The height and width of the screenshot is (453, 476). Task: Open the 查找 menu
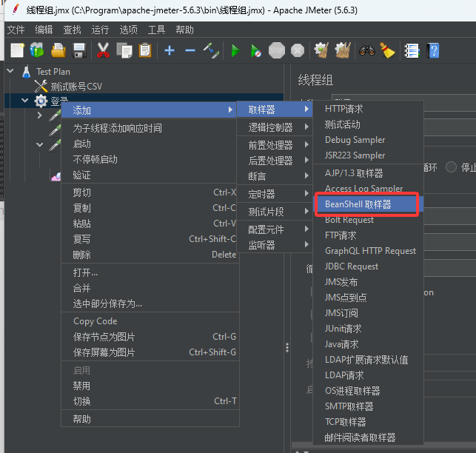pyautogui.click(x=72, y=30)
